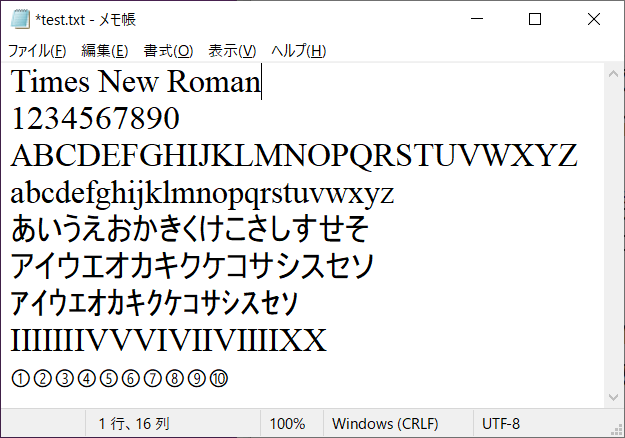Click the hiragana あいうえお line
Screen dimensions: 625x438
tap(190, 229)
